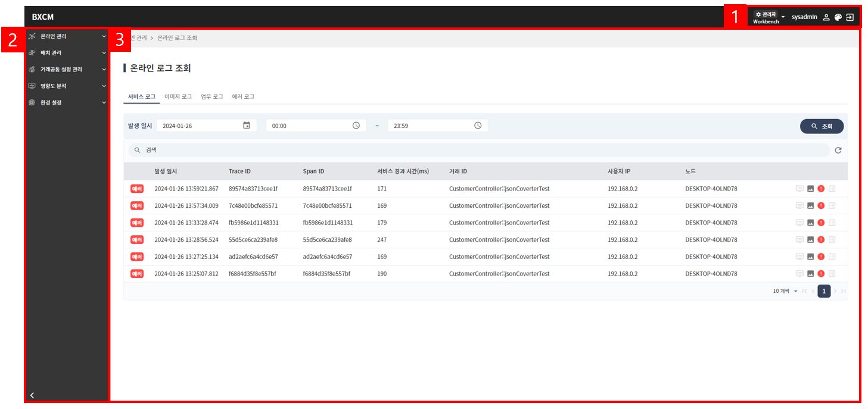The image size is (868, 409).
Task: Open the theme palette icon in header
Action: tap(838, 17)
